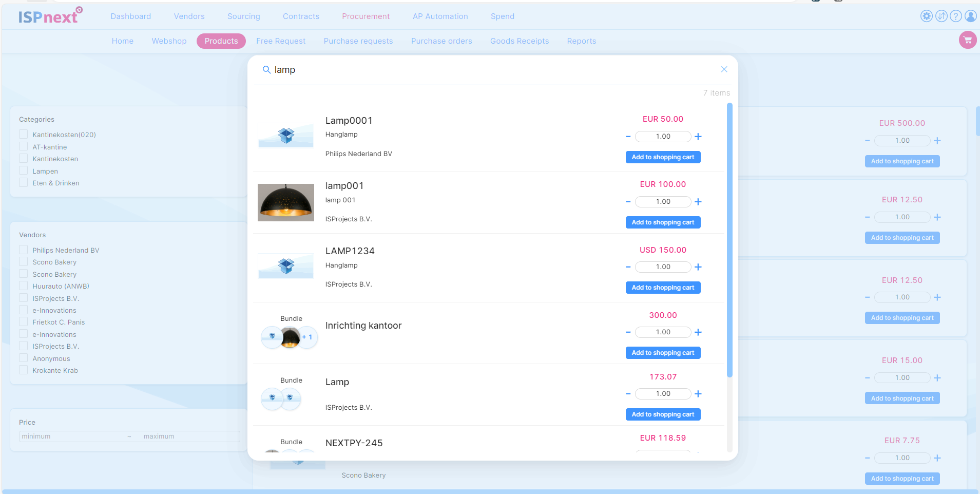
Task: Click the ISPnext logo
Action: (x=50, y=16)
